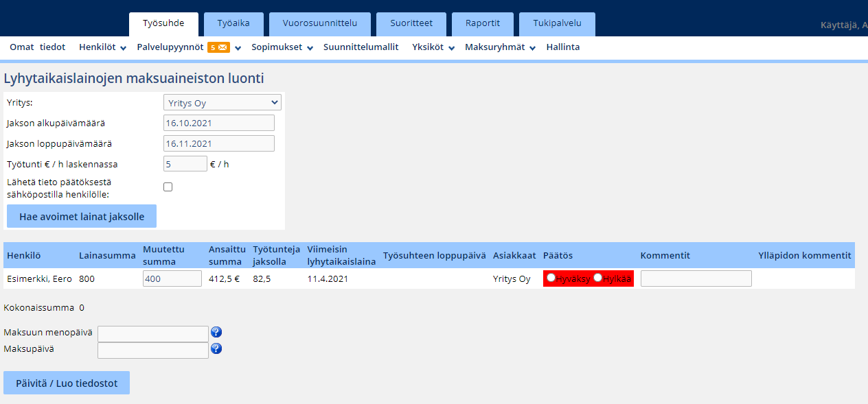This screenshot has width=868, height=404.
Task: Click the earned sum 412,5 €
Action: tap(224, 279)
